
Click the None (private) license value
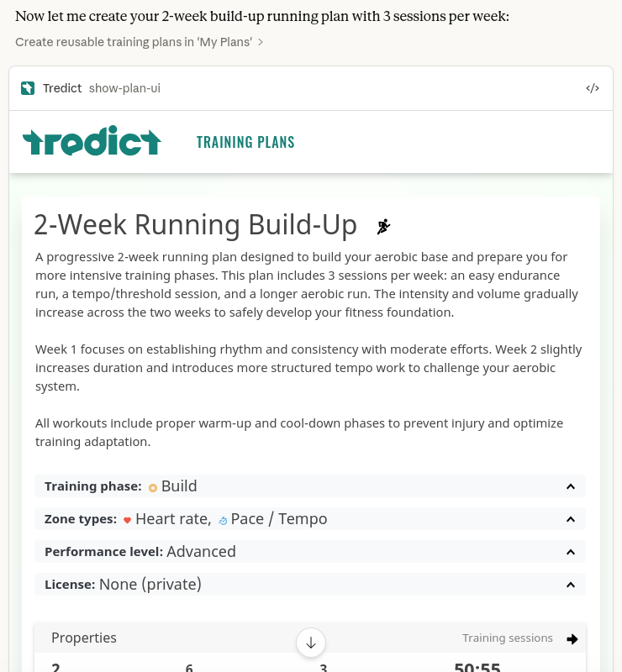150,584
